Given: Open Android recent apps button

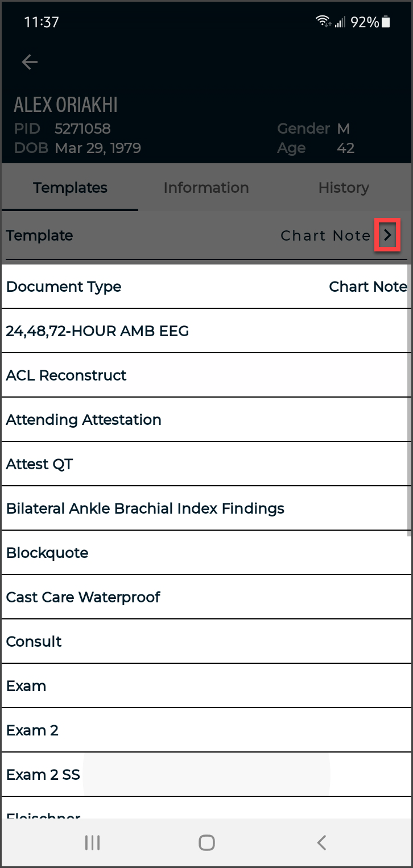Looking at the screenshot, I should 92,842.
